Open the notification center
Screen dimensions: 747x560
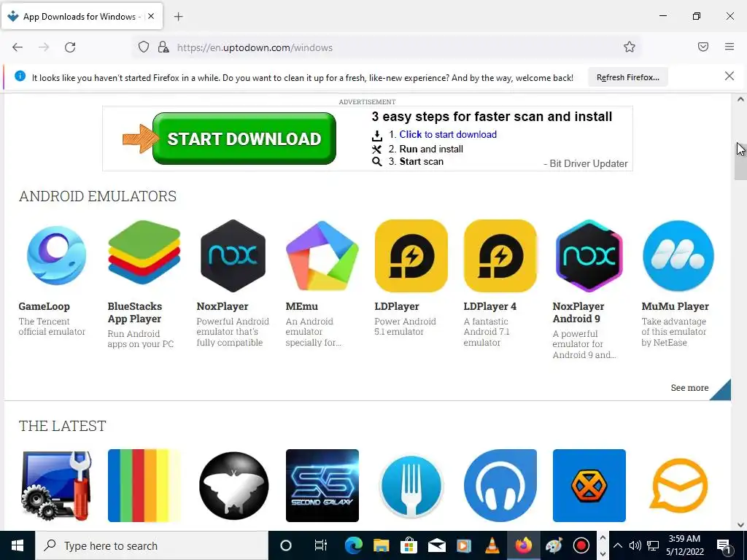coord(724,545)
